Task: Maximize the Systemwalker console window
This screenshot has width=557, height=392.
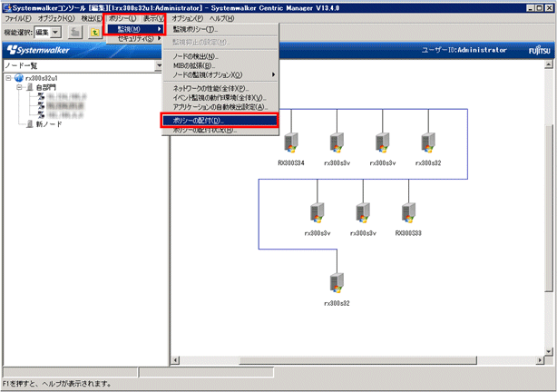Action: pos(539,8)
